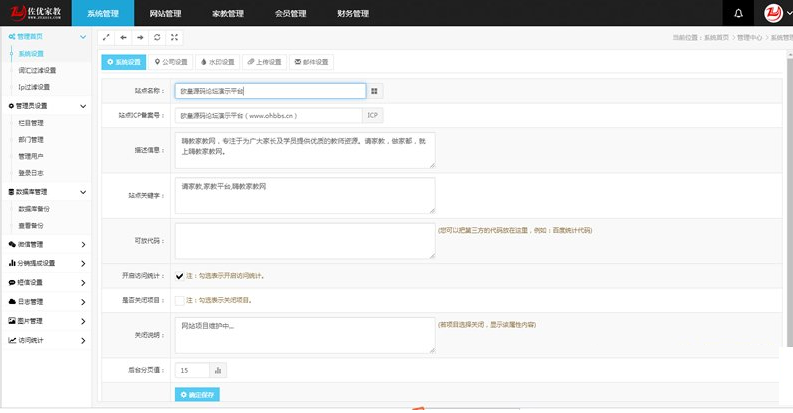Viewport: 793px width, 413px height.
Task: Refresh the page with the reload icon
Action: pos(157,37)
